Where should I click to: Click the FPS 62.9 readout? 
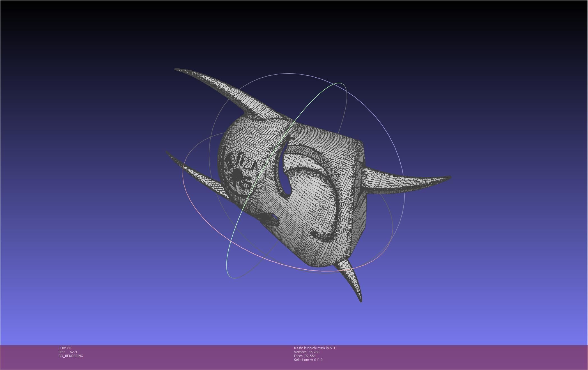(68, 352)
